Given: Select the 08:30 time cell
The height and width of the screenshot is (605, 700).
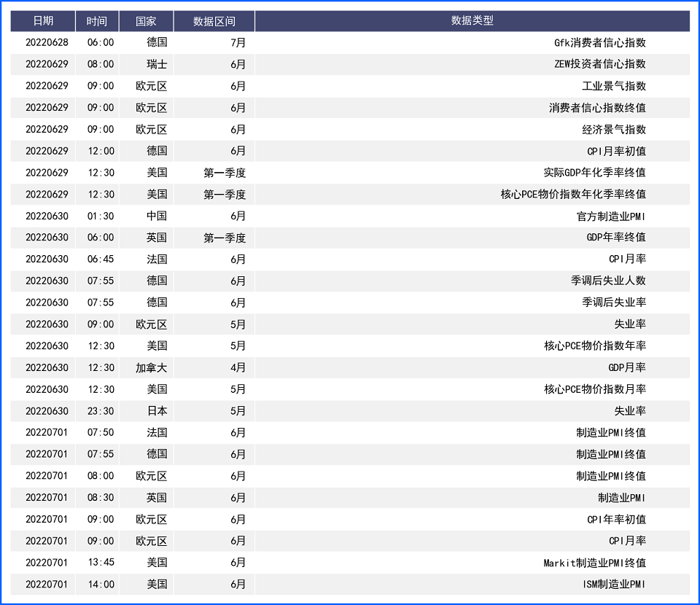Looking at the screenshot, I should (101, 497).
